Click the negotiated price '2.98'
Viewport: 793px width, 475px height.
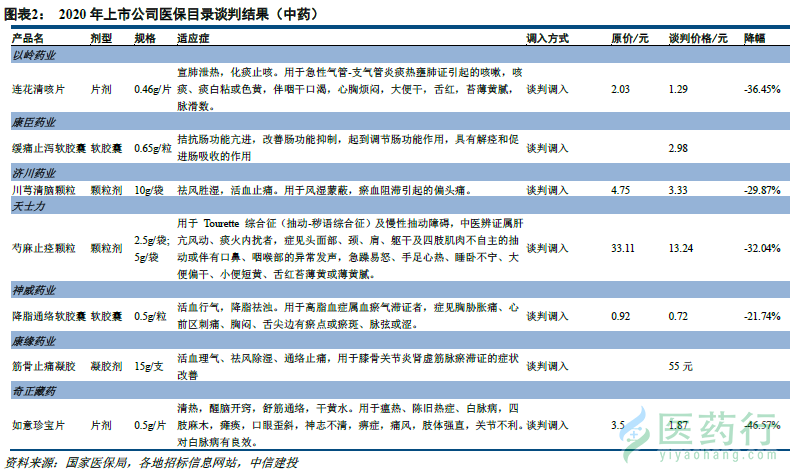(678, 148)
